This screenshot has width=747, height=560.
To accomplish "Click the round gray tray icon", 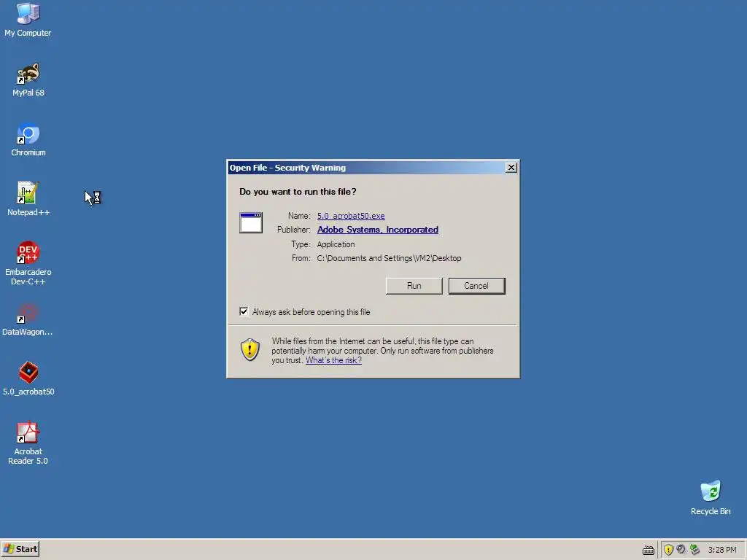I will tap(681, 549).
